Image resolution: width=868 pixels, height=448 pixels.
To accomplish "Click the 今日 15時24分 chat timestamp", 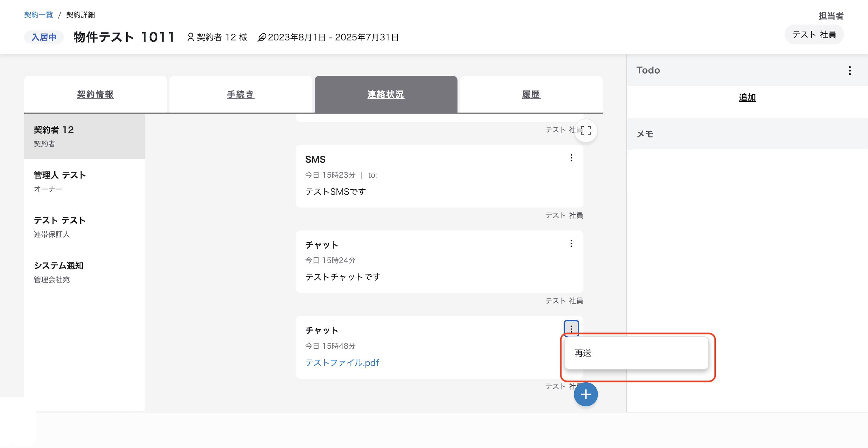I will [x=330, y=260].
